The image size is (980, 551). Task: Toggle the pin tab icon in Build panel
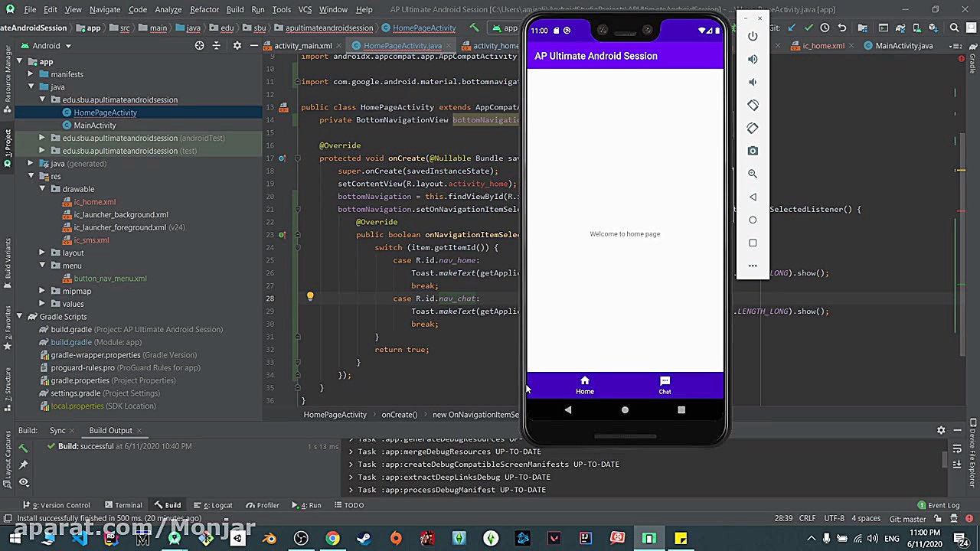click(24, 465)
